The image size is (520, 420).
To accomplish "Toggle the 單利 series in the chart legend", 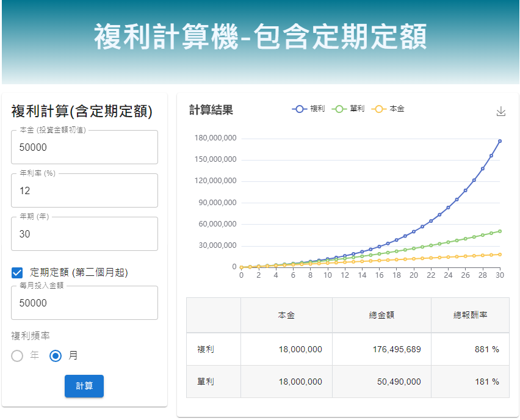I will coord(348,109).
